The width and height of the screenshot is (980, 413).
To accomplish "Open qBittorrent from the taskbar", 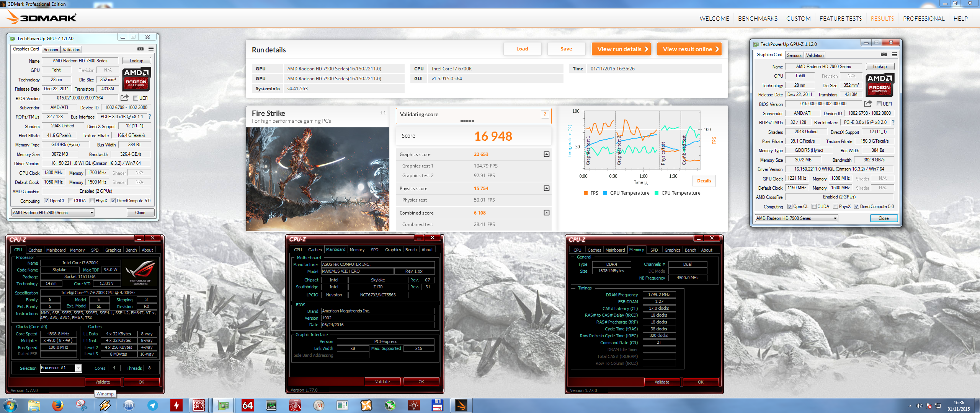I will [x=129, y=405].
